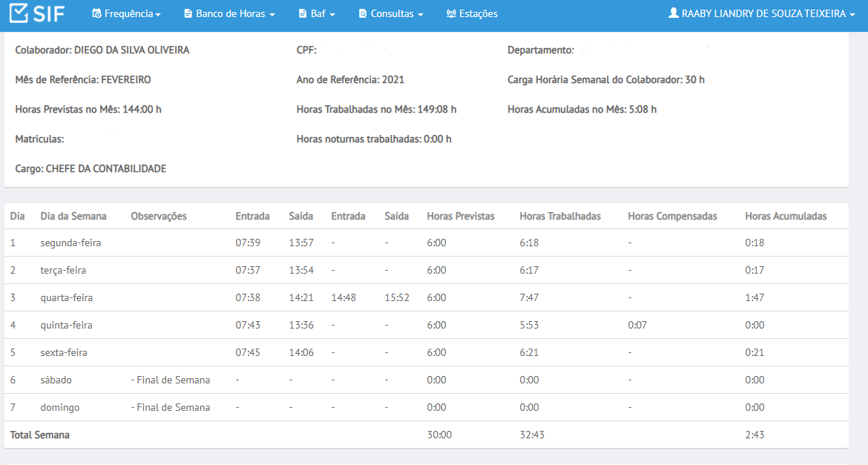Viewport: 868px width, 465px height.
Task: Open the RAABY LIANDRY user menu caret
Action: (x=852, y=15)
